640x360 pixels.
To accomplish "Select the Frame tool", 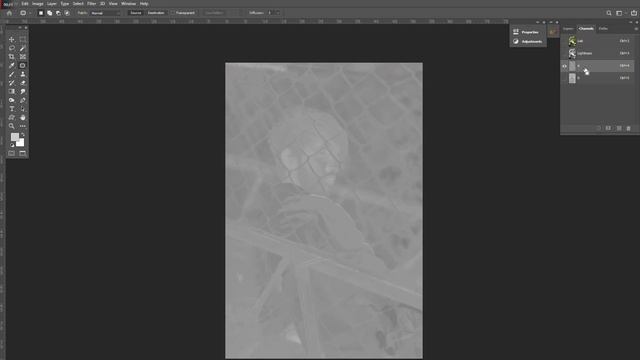I will pos(22,57).
